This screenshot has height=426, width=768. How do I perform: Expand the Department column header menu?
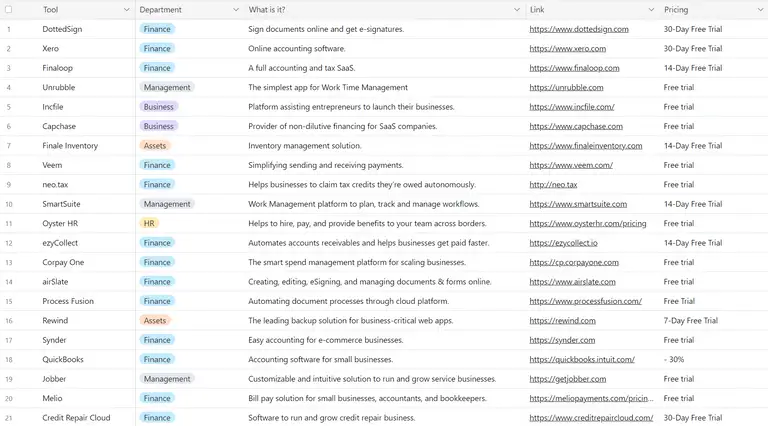(x=234, y=10)
